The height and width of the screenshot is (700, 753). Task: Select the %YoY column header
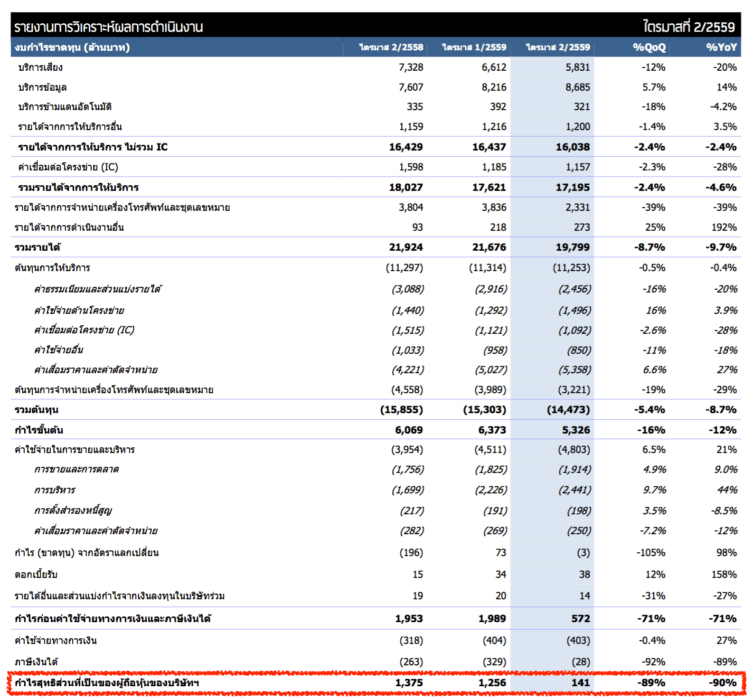[x=721, y=47]
